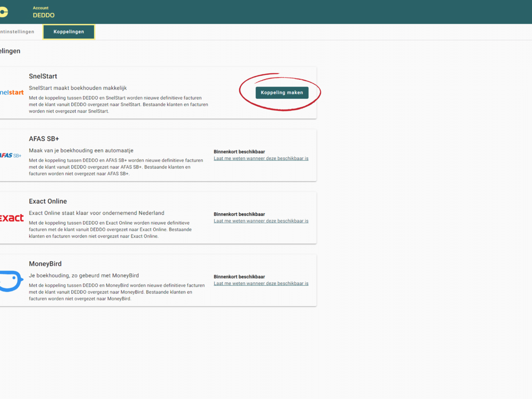Click the MoneyBird card title
Screen dimensions: 532x399
point(45,264)
